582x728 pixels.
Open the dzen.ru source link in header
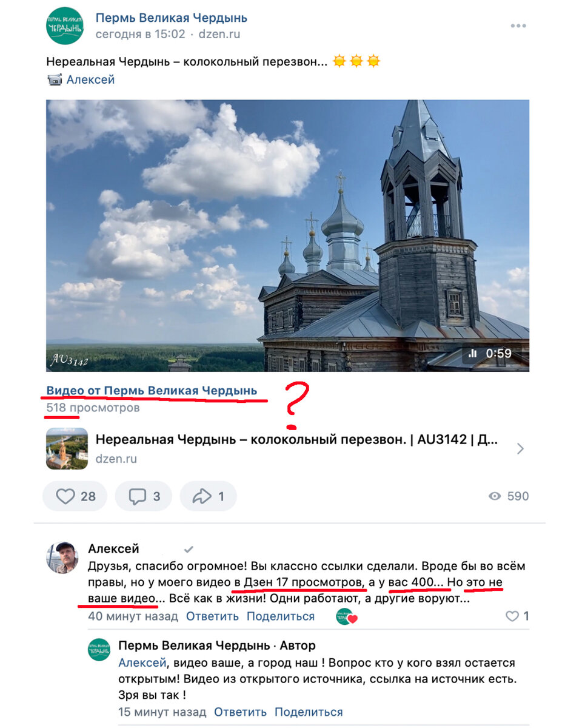click(219, 34)
